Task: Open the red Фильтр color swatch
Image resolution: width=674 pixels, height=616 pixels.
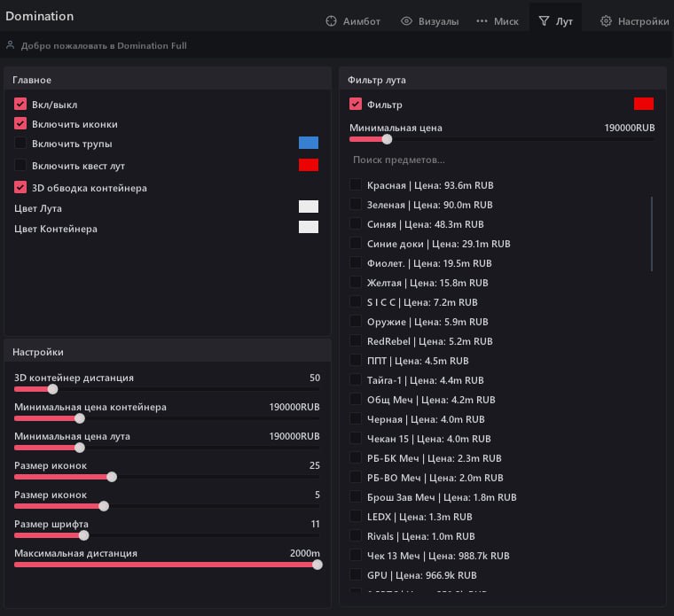Action: pos(644,104)
